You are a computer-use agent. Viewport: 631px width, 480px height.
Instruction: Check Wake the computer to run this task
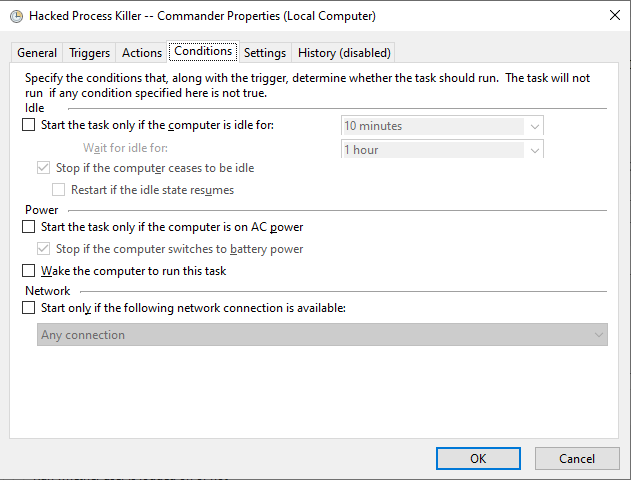coord(28,271)
